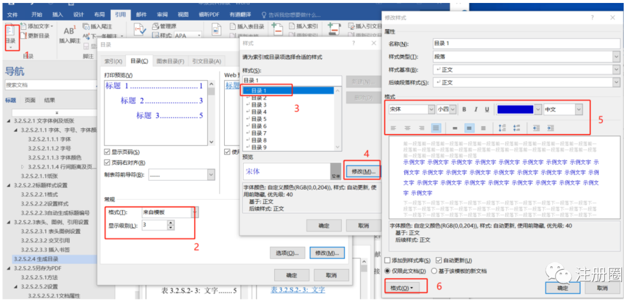Image resolution: width=644 pixels, height=303 pixels.
Task: Open the font size 小四 dropdown
Action: click(x=453, y=110)
